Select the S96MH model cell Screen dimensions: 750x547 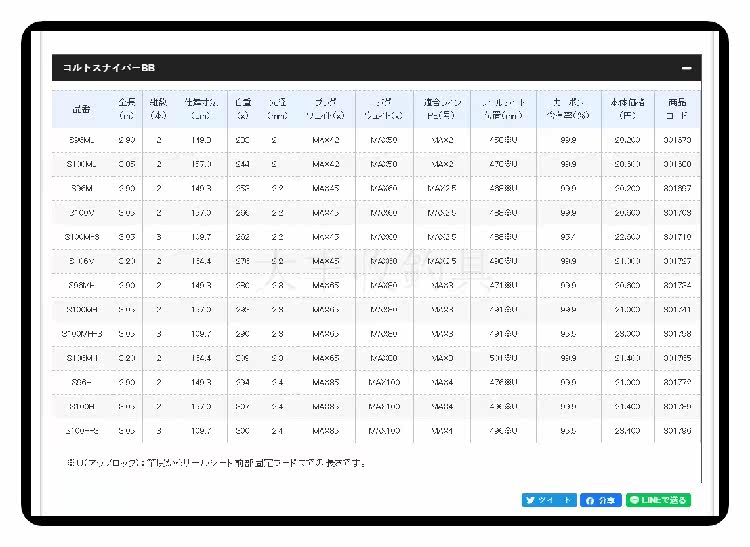(x=82, y=285)
